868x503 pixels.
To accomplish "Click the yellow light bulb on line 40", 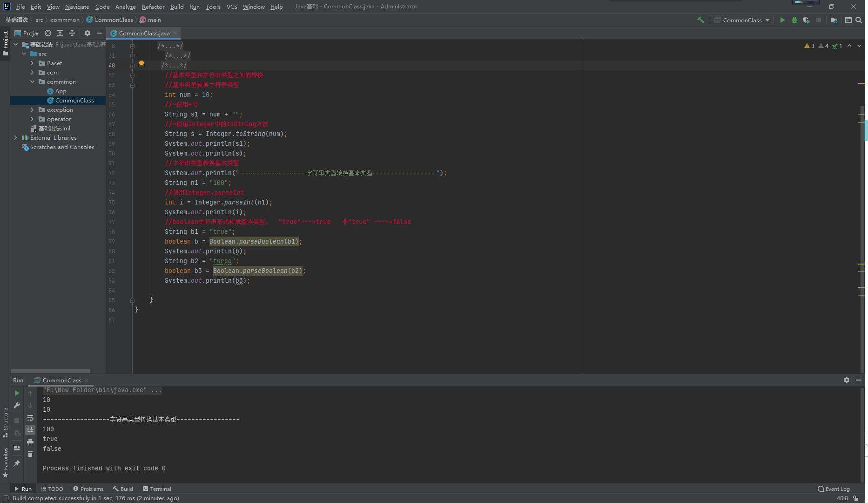I will (141, 64).
